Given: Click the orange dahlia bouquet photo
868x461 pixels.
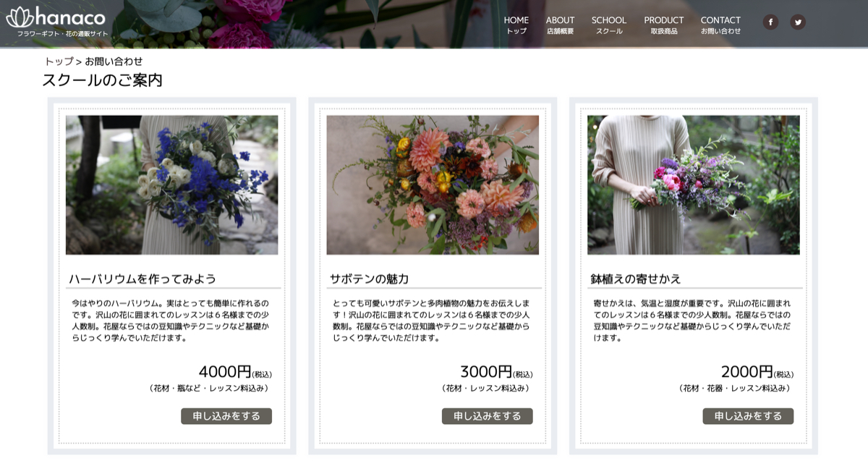Looking at the screenshot, I should click(x=433, y=185).
